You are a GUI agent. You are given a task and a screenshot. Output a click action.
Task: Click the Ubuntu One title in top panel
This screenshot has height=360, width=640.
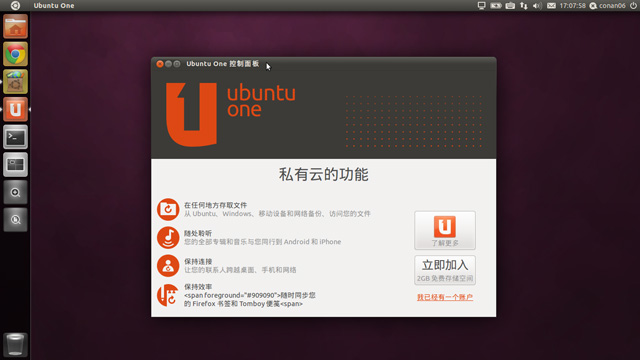coord(54,5)
